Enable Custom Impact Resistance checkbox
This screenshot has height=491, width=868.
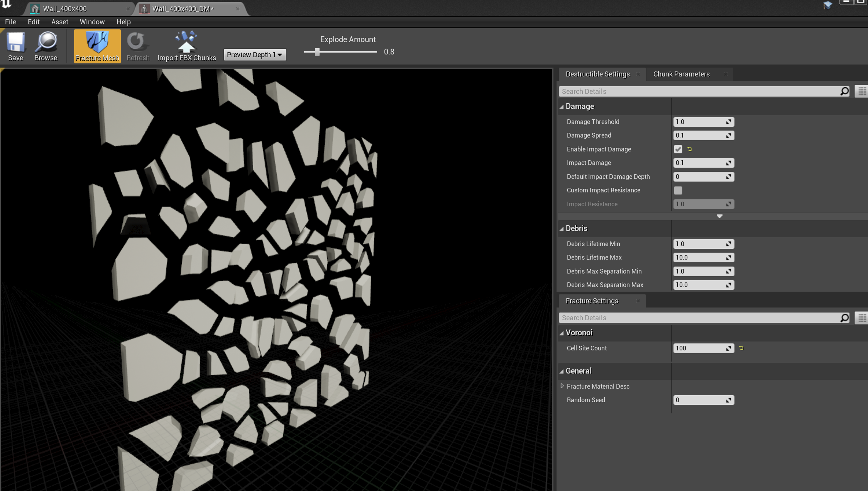tap(678, 190)
